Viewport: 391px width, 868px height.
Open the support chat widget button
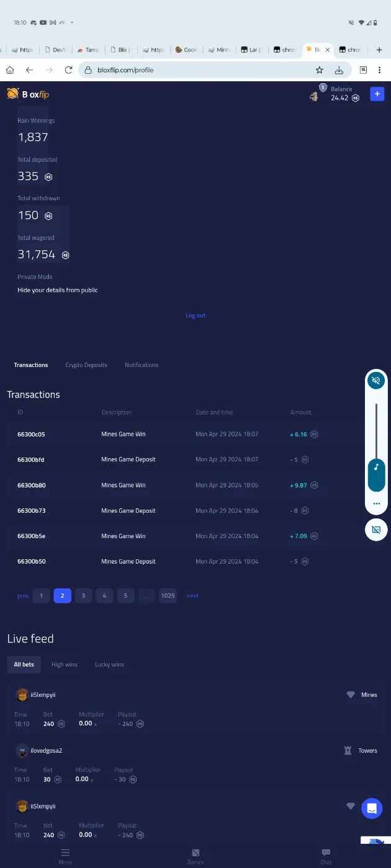(x=372, y=808)
